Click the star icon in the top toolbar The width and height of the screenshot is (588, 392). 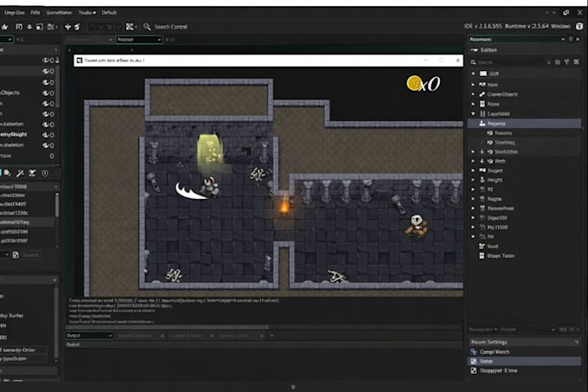(x=4, y=27)
